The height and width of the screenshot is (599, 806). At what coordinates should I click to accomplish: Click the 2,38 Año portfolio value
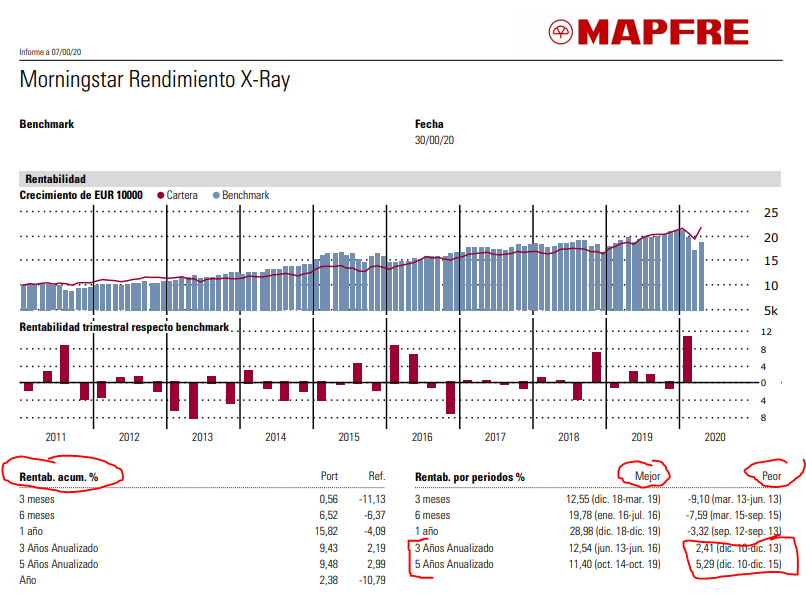328,580
